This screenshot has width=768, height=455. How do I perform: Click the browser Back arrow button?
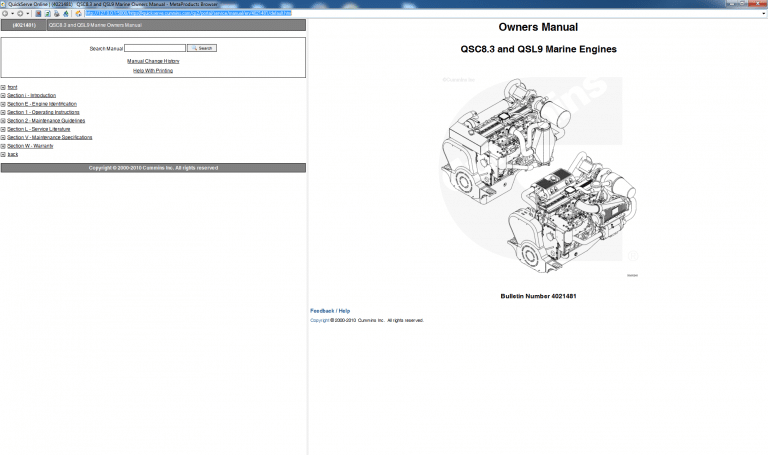click(5, 13)
